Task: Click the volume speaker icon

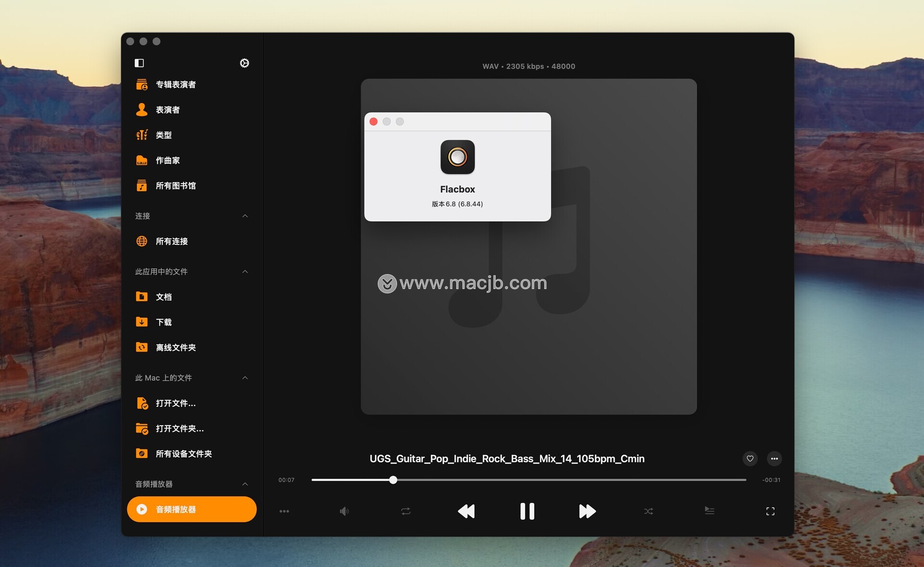Action: point(345,511)
